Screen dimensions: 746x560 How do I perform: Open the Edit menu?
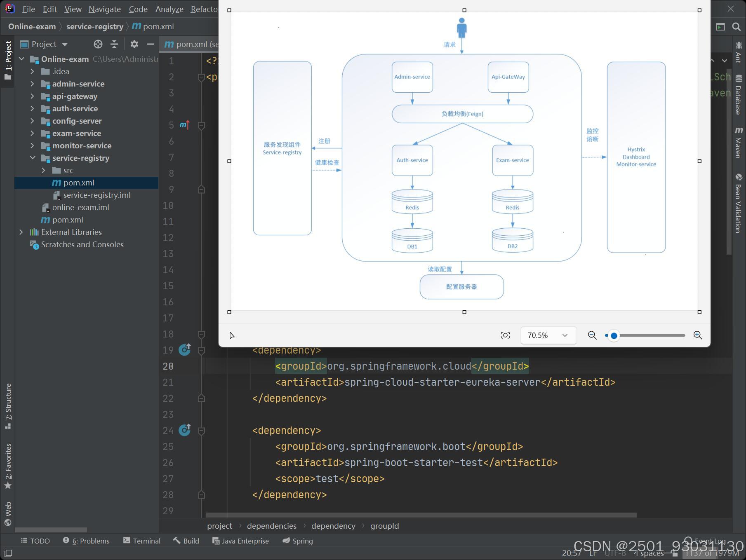[x=50, y=9]
